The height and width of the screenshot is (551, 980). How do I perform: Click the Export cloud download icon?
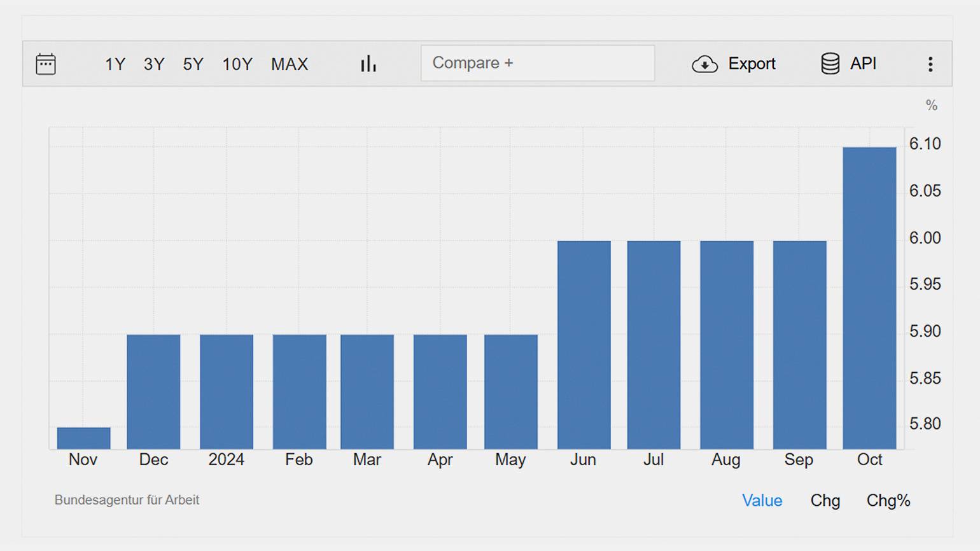pos(704,64)
